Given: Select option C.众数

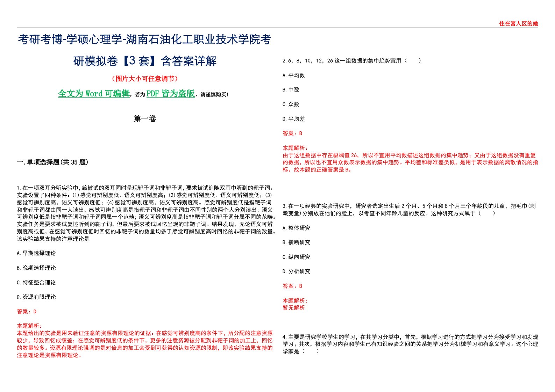Looking at the screenshot, I should (x=291, y=104).
